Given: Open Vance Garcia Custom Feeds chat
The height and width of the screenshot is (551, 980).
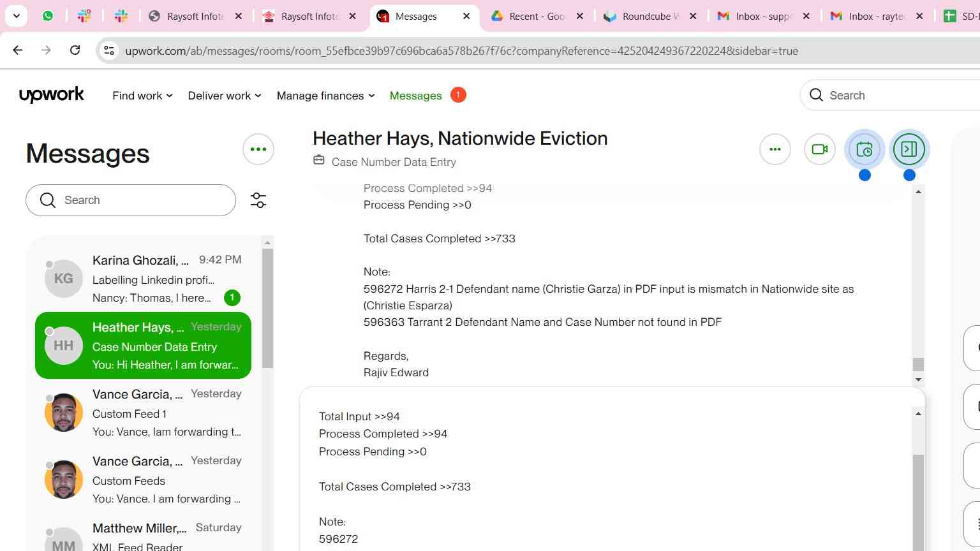Looking at the screenshot, I should click(143, 480).
